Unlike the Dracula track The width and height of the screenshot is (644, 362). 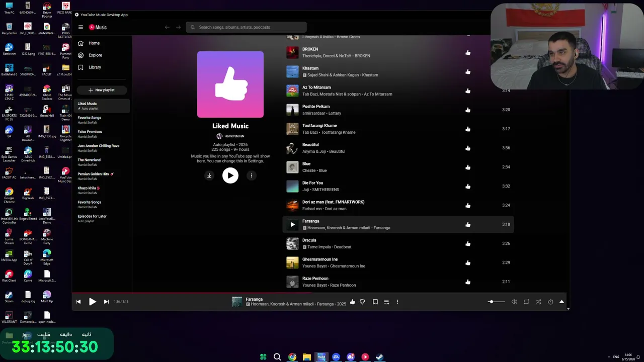468,244
